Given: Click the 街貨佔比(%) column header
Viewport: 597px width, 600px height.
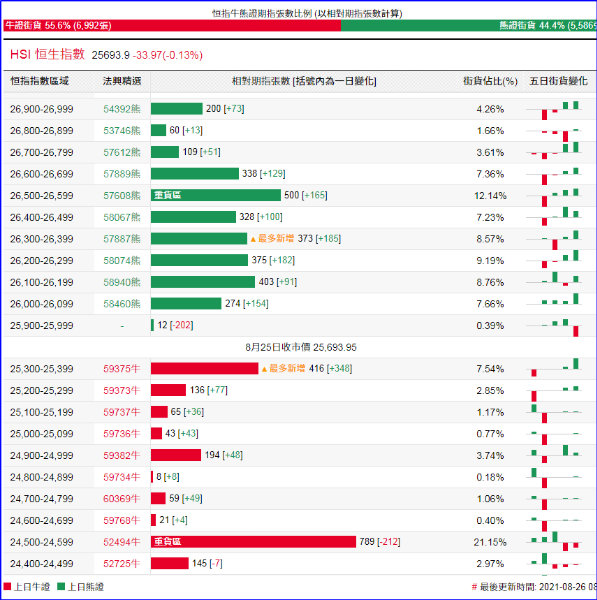Looking at the screenshot, I should click(490, 81).
